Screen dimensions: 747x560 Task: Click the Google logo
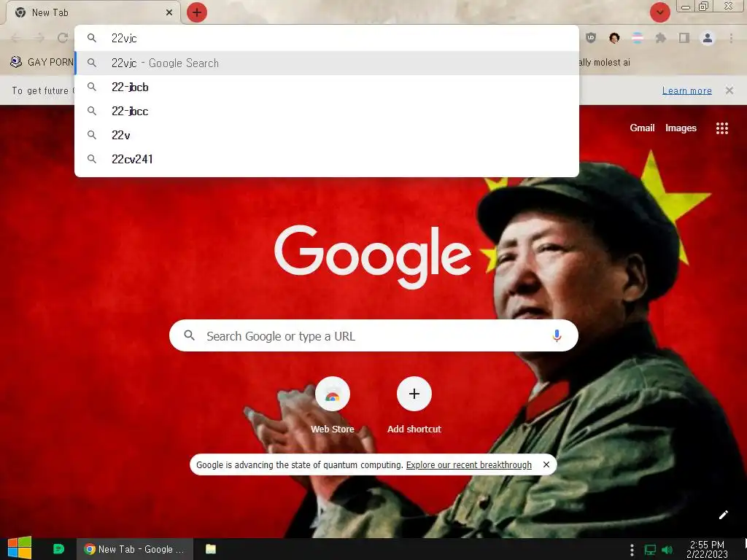pyautogui.click(x=373, y=256)
